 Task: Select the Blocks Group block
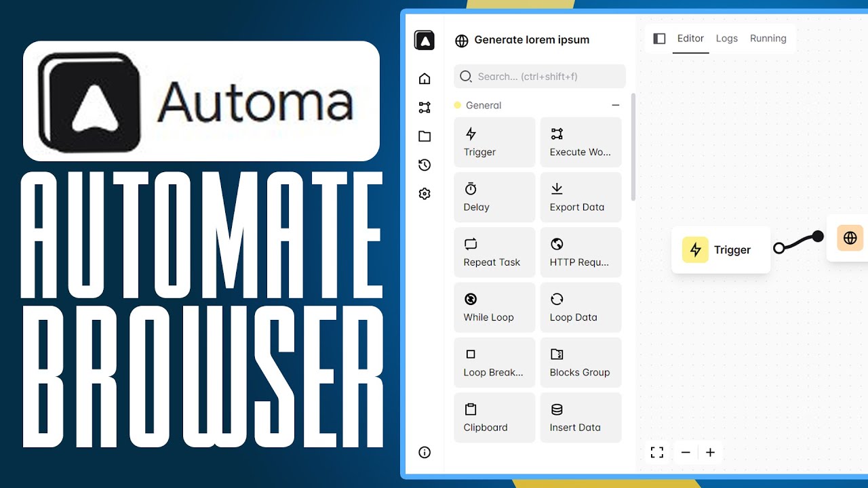coord(580,363)
